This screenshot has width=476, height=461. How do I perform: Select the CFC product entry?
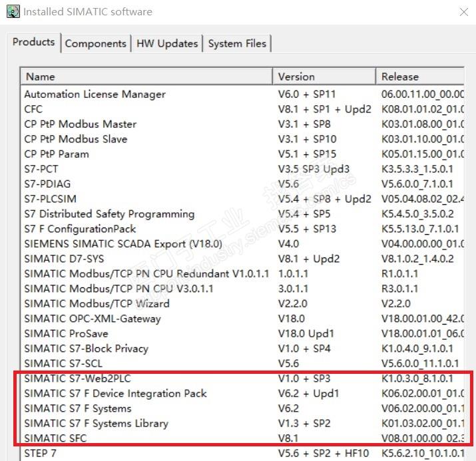[x=33, y=109]
